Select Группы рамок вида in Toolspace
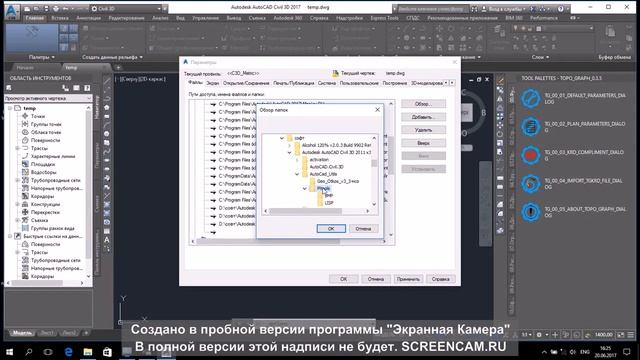This screenshot has height=360, width=640. [52, 228]
